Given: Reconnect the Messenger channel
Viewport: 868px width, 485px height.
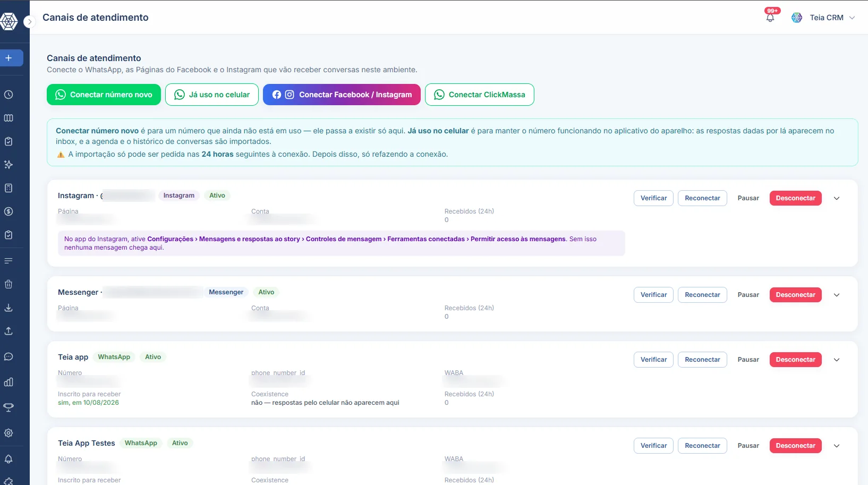Looking at the screenshot, I should (x=702, y=295).
